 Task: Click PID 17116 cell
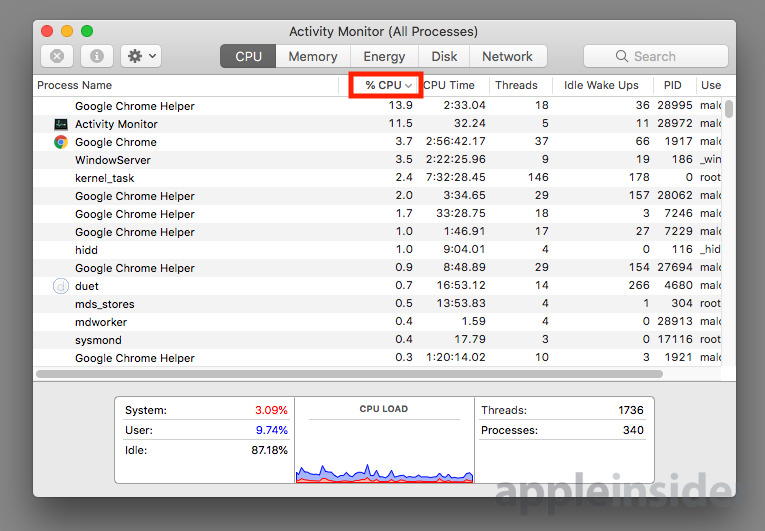[675, 339]
